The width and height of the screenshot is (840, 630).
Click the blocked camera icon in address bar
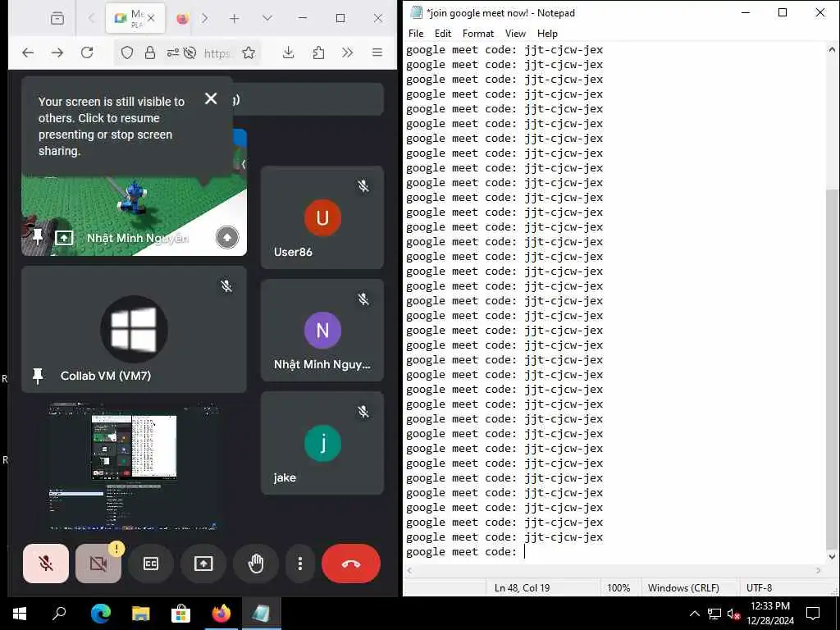(189, 52)
